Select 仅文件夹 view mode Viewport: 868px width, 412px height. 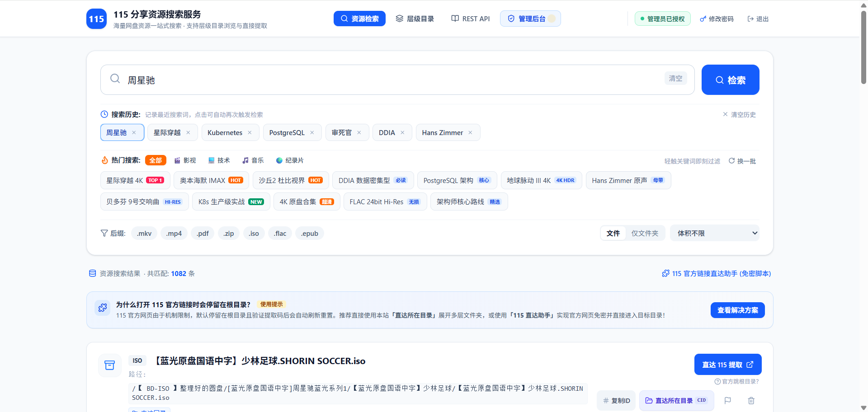pyautogui.click(x=645, y=233)
